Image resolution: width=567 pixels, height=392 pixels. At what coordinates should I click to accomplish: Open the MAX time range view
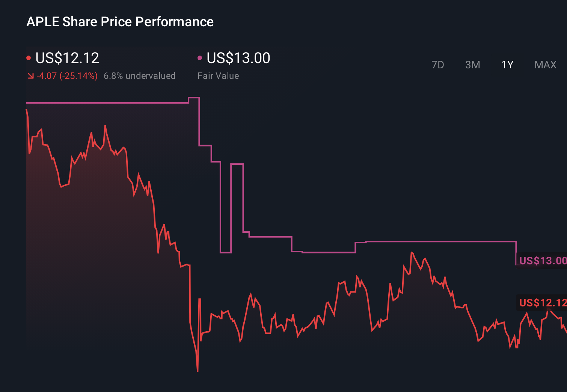tap(545, 65)
